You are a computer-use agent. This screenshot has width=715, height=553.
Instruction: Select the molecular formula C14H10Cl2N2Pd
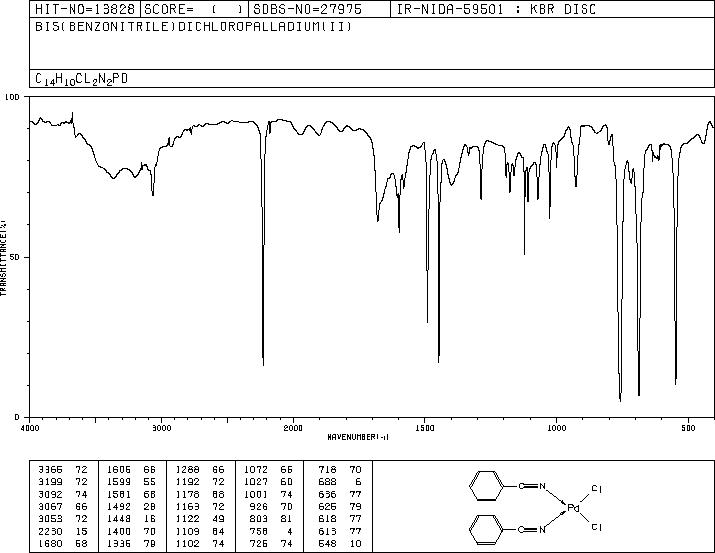[81, 79]
